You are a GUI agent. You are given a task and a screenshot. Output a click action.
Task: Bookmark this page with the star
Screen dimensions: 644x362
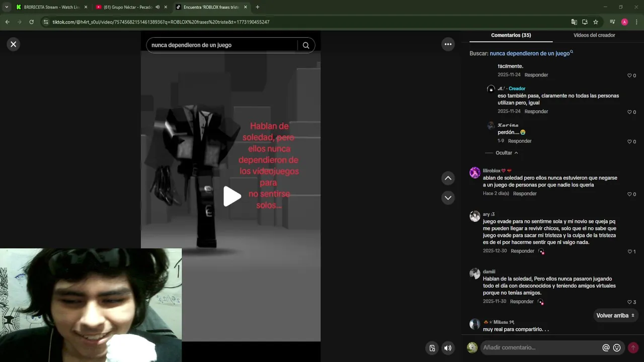[x=596, y=22]
